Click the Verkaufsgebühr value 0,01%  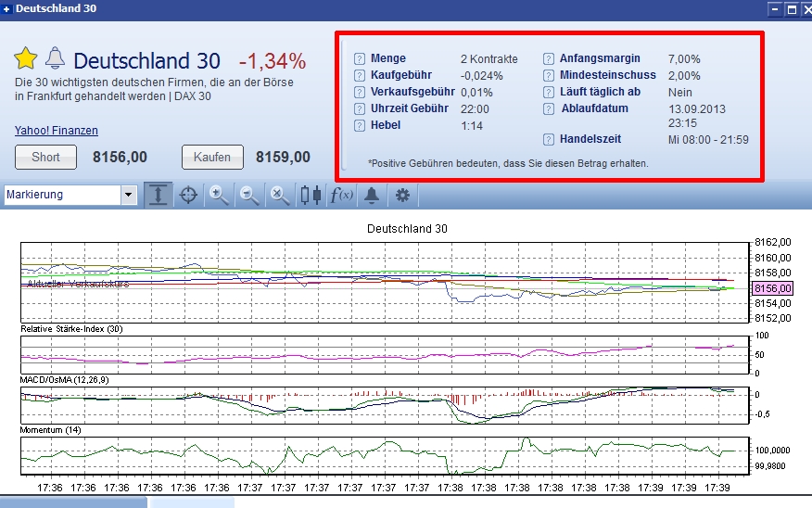[x=476, y=93]
